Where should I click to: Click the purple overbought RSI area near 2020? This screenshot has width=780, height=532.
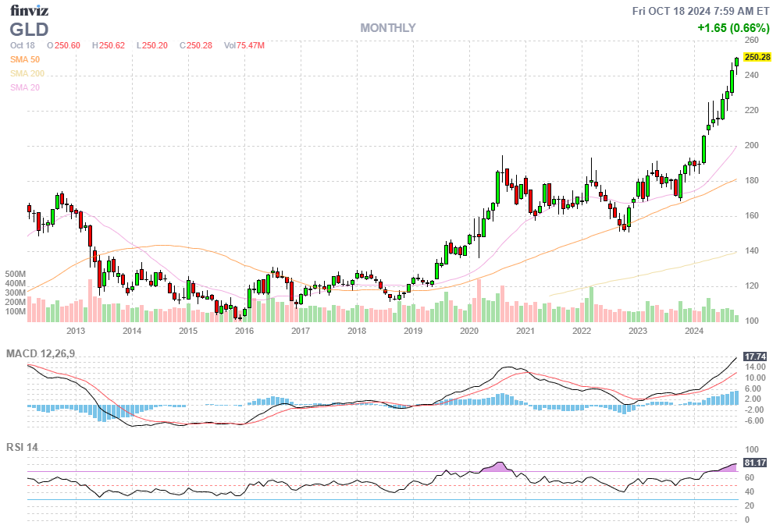[497, 466]
